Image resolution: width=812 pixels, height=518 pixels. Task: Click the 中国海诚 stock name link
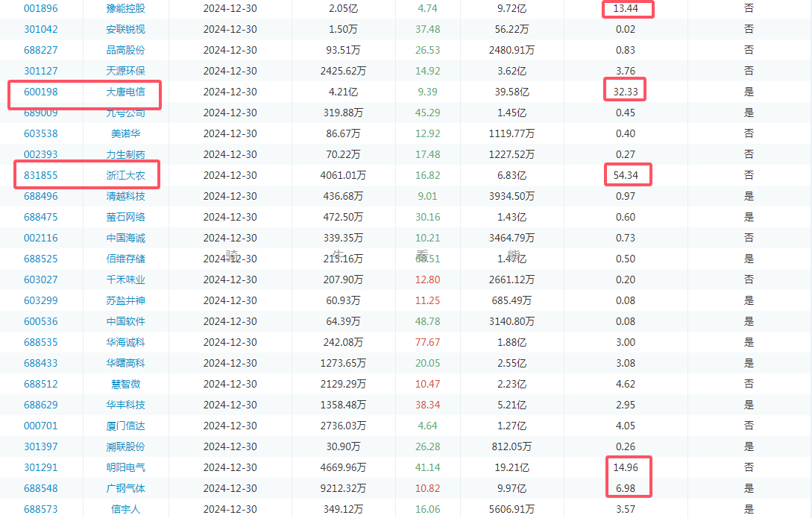point(125,238)
